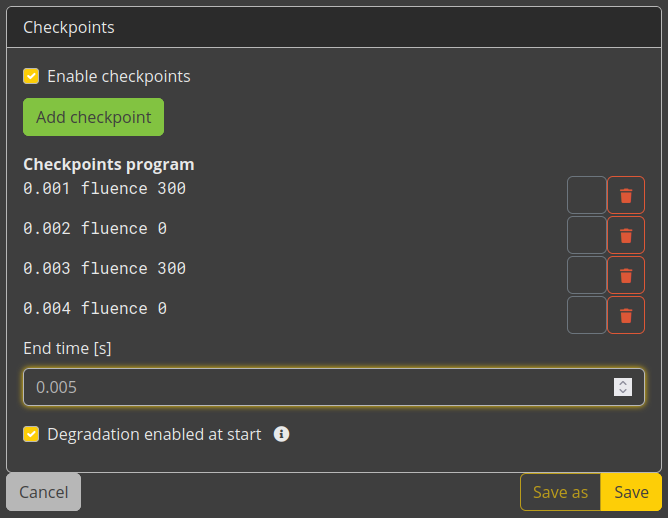Click blank button beside 0.004 checkpoint trash
The height and width of the screenshot is (518, 668).
pyautogui.click(x=587, y=315)
